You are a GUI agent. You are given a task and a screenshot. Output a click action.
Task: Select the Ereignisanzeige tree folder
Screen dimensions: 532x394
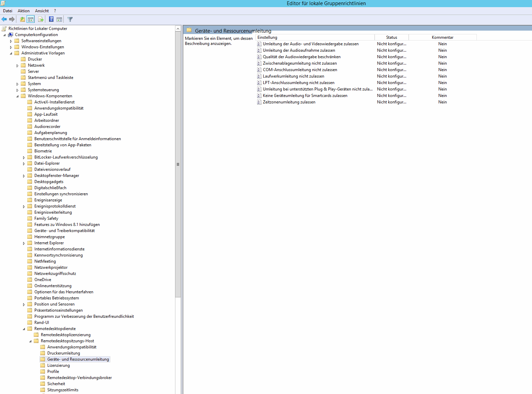(48, 200)
